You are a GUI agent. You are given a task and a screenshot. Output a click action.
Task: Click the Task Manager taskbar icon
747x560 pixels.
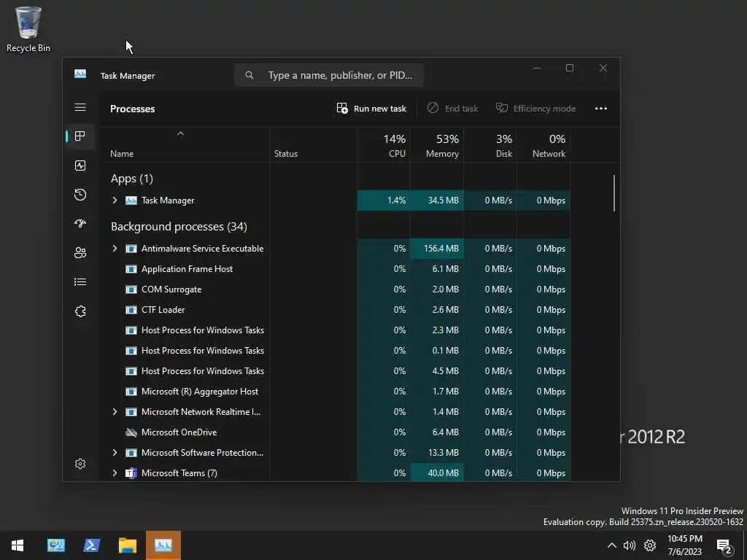163,545
